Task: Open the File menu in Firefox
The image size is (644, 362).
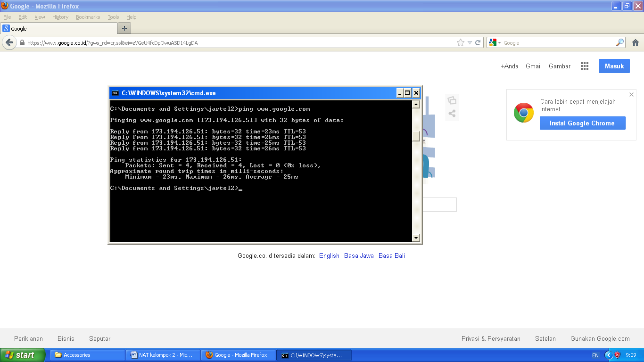Action: tap(7, 17)
